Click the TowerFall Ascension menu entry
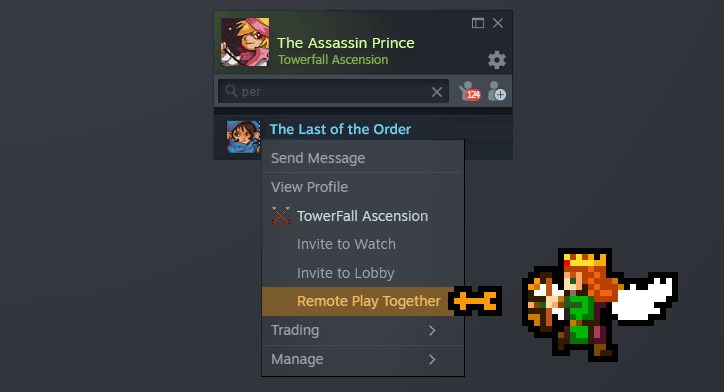 [363, 216]
